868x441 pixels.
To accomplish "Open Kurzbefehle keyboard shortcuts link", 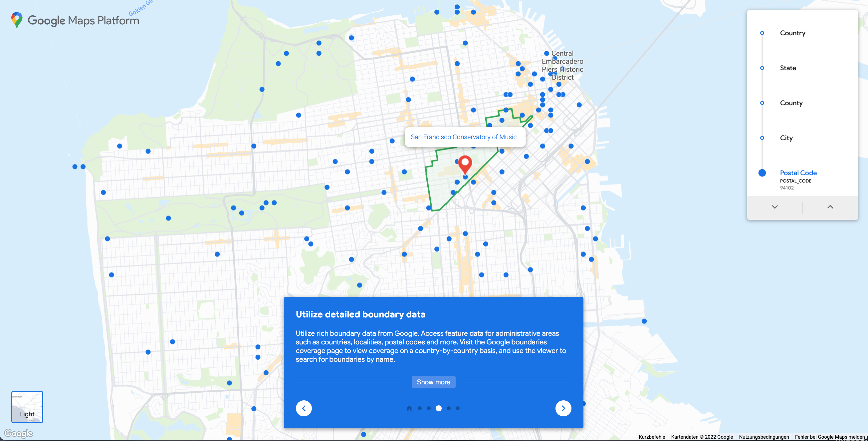I will click(652, 437).
